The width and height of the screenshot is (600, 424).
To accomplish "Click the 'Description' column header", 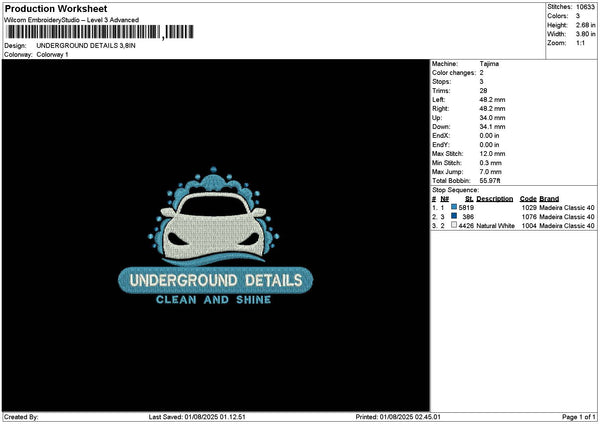I will tap(494, 199).
